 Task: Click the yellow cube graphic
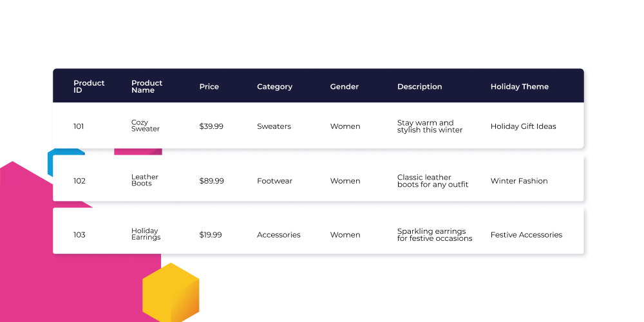pyautogui.click(x=171, y=293)
